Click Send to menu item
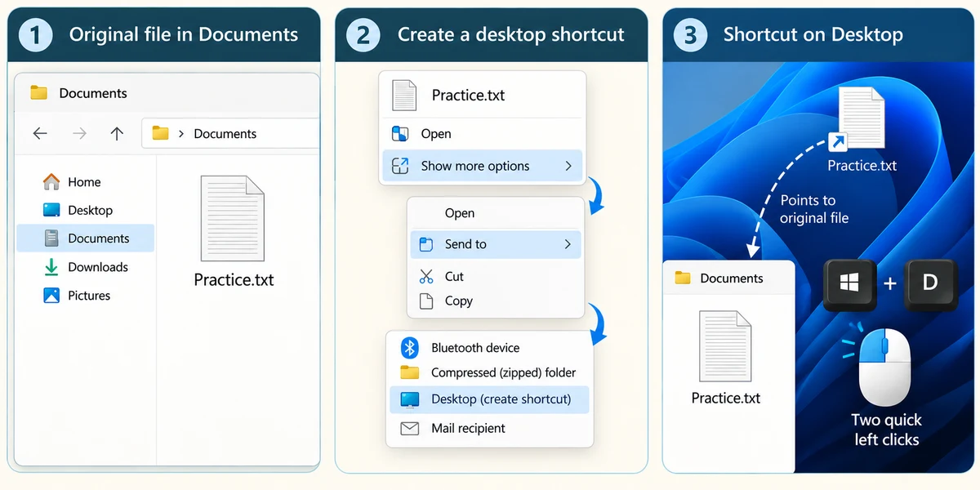 tap(496, 244)
